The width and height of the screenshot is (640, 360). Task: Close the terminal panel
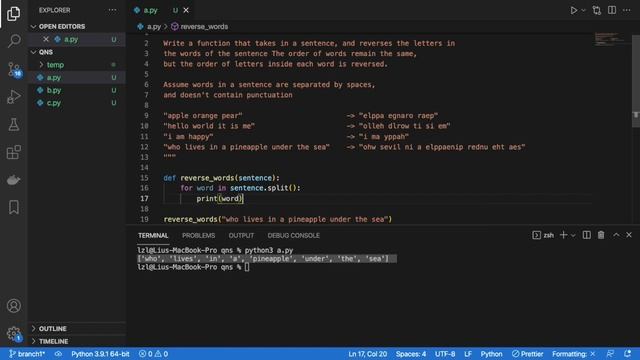click(x=629, y=235)
